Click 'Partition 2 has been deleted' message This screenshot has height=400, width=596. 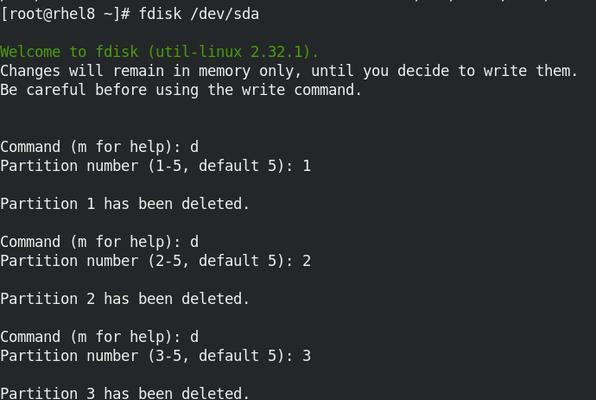(125, 299)
